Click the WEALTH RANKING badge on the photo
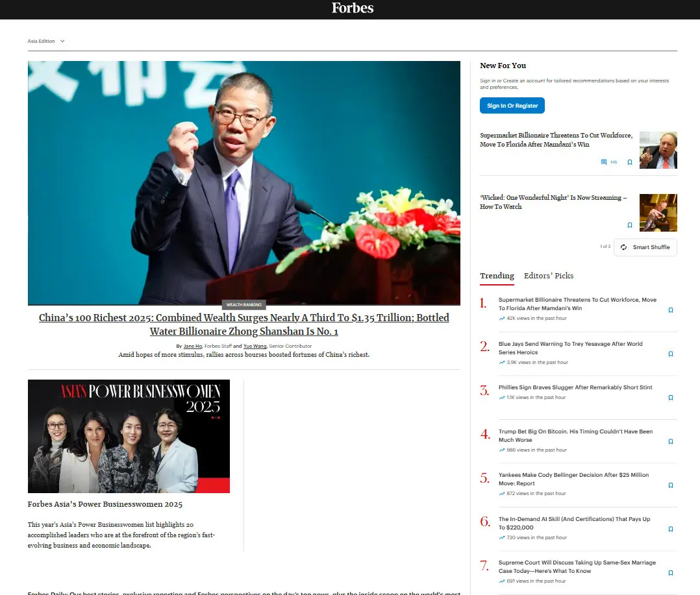 click(x=244, y=304)
